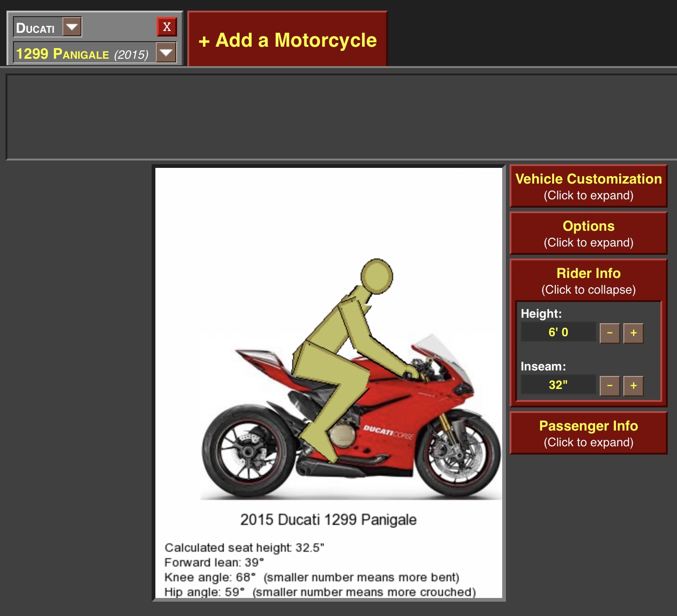
Task: Click the empty banner panel below header
Action: click(341, 117)
